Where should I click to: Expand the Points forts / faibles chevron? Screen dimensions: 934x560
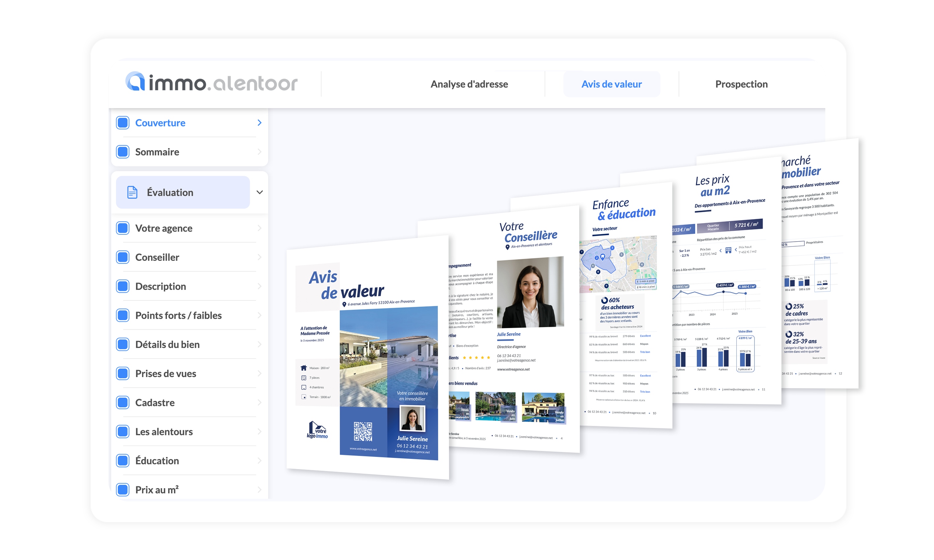coord(259,315)
